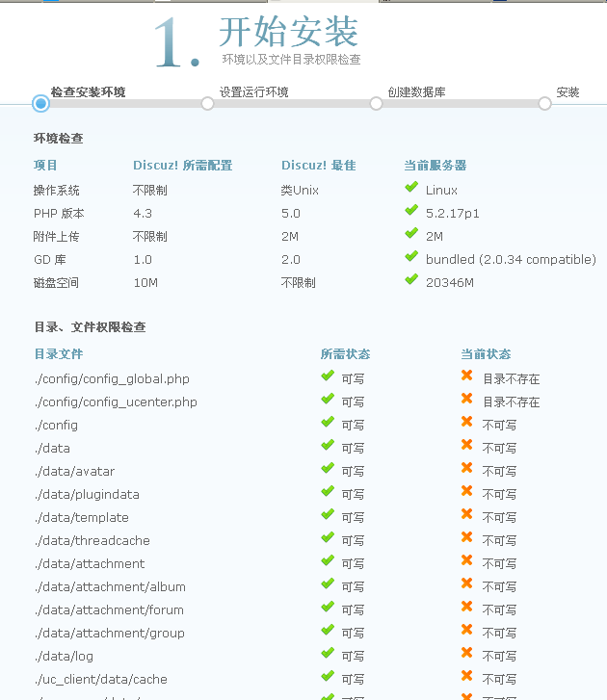Click 目录不存在 in the config_global.php row
The image size is (607, 700).
[x=512, y=379]
